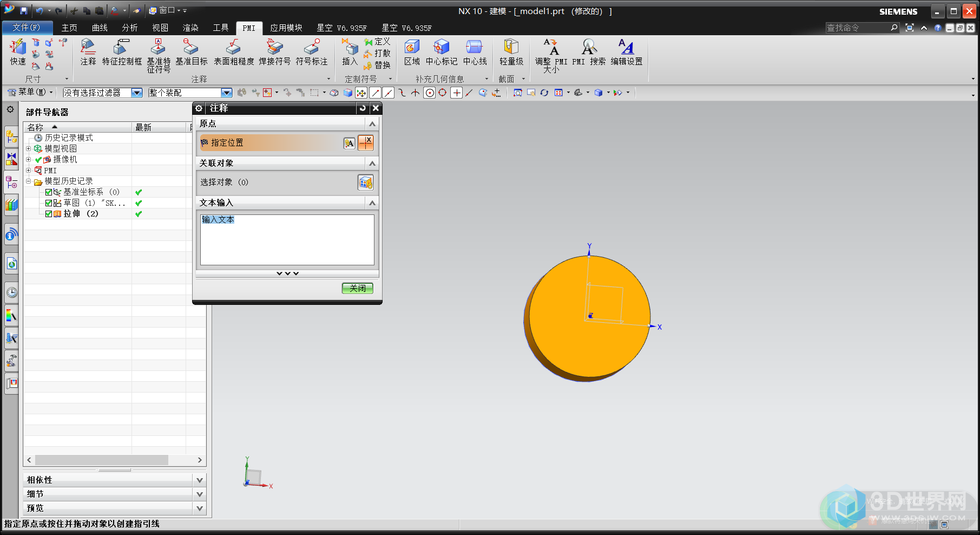The width and height of the screenshot is (980, 535).
Task: Open 尺寸 group dropdown arrow
Action: [67, 79]
